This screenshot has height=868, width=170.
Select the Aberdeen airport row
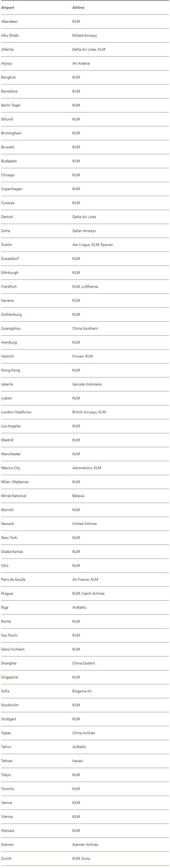click(85, 21)
